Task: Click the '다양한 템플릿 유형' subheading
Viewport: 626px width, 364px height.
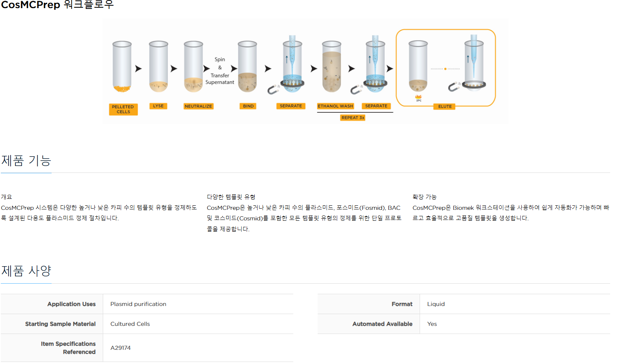Action: click(x=231, y=197)
